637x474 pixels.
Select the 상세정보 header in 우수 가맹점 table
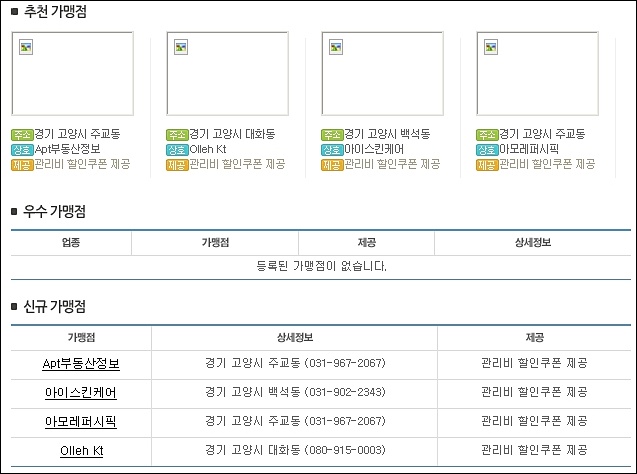point(533,242)
